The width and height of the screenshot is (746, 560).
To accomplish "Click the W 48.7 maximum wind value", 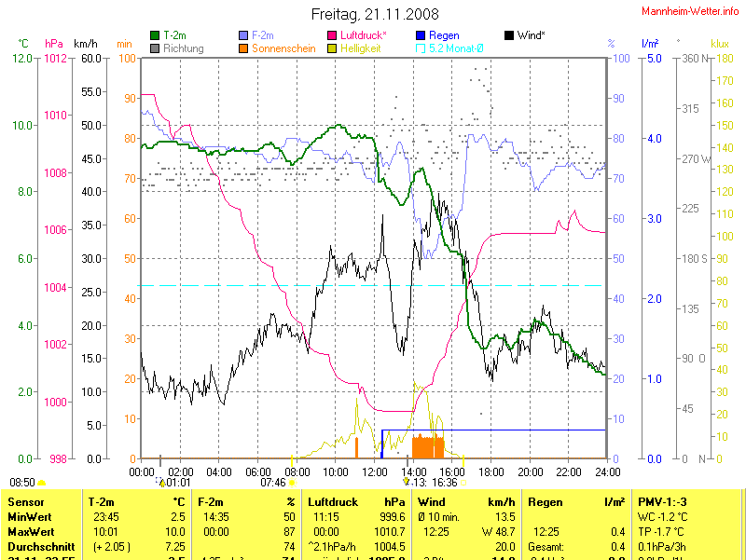I will click(499, 531).
